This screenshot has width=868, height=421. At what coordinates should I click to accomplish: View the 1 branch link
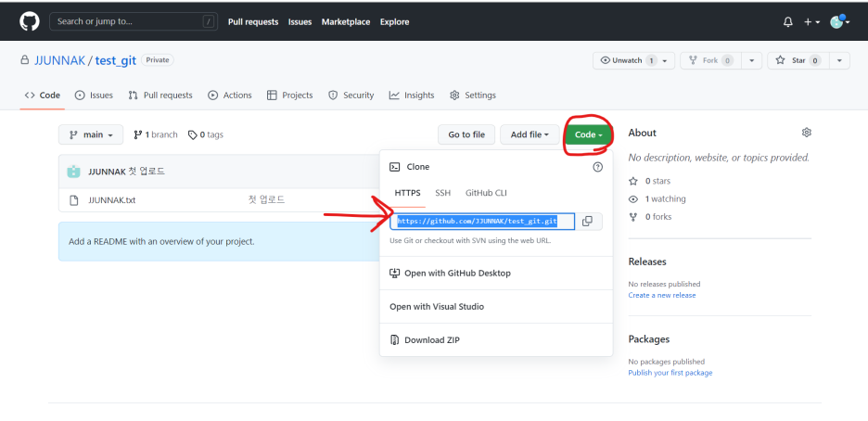(156, 135)
